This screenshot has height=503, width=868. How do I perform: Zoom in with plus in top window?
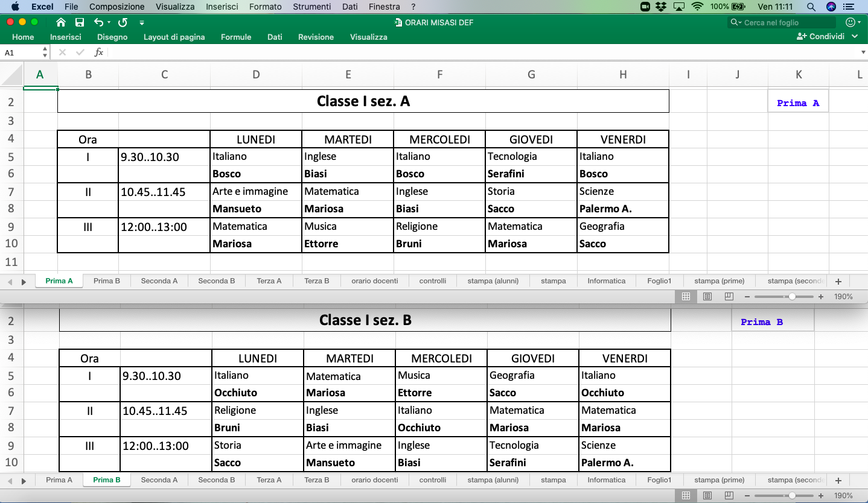click(x=821, y=297)
